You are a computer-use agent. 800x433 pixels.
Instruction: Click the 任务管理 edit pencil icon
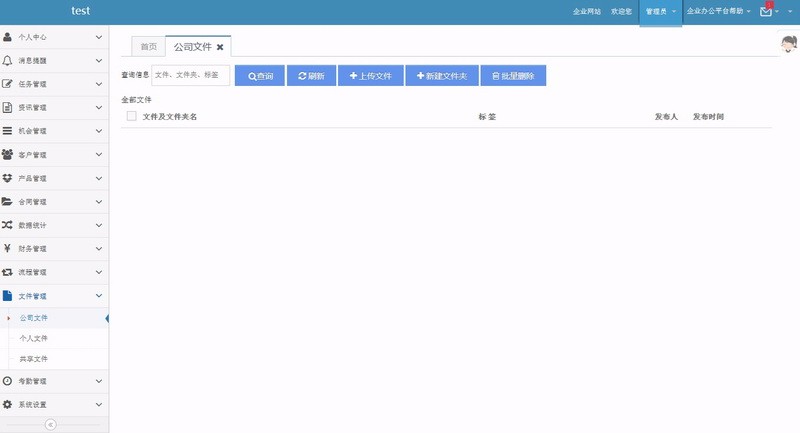[7, 84]
